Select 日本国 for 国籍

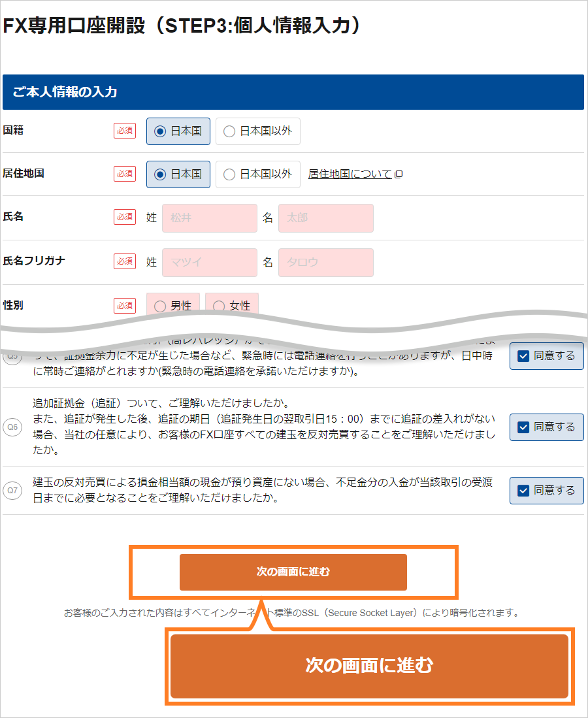pyautogui.click(x=178, y=131)
